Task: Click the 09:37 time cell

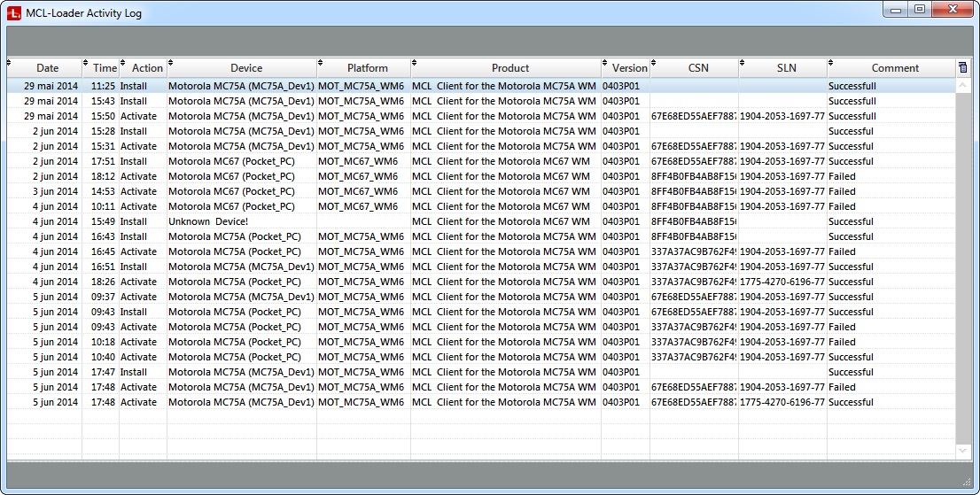Action: pyautogui.click(x=103, y=297)
